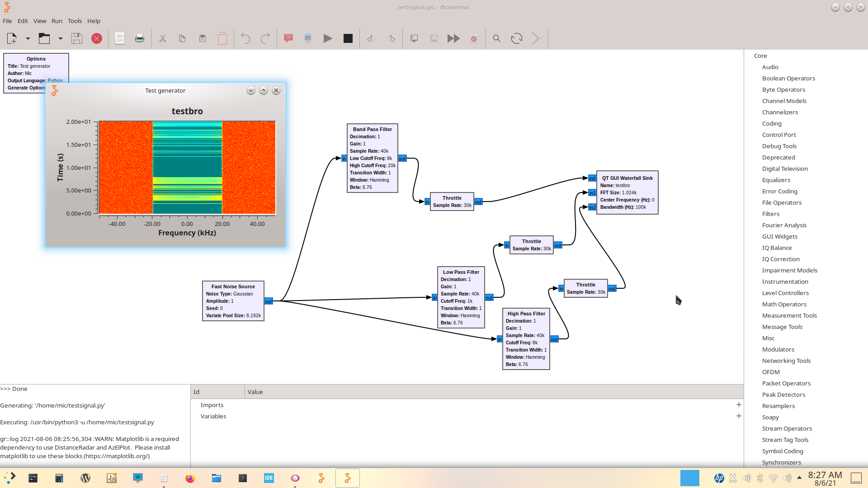Select the Band Pass Filter block
This screenshot has height=488, width=868.
click(372, 129)
